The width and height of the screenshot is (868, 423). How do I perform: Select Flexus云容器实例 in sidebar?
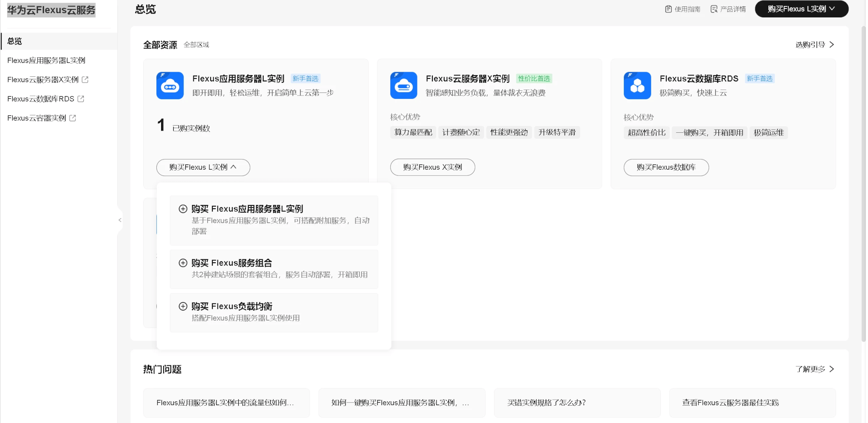(37, 118)
